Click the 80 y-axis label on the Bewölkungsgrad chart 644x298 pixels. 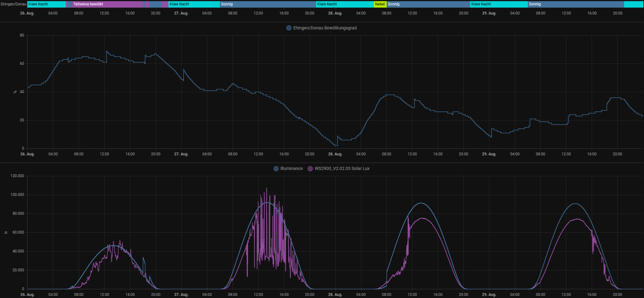(x=22, y=35)
